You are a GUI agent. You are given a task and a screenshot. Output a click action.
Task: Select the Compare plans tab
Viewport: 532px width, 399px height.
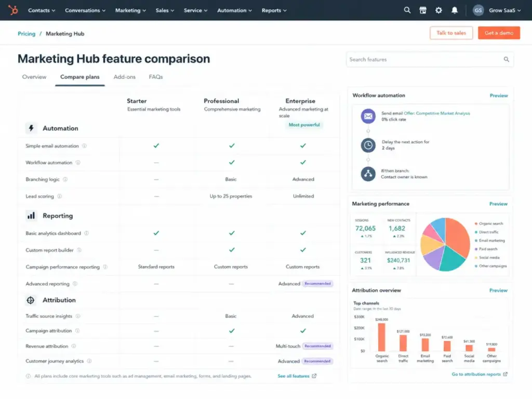[x=79, y=77]
